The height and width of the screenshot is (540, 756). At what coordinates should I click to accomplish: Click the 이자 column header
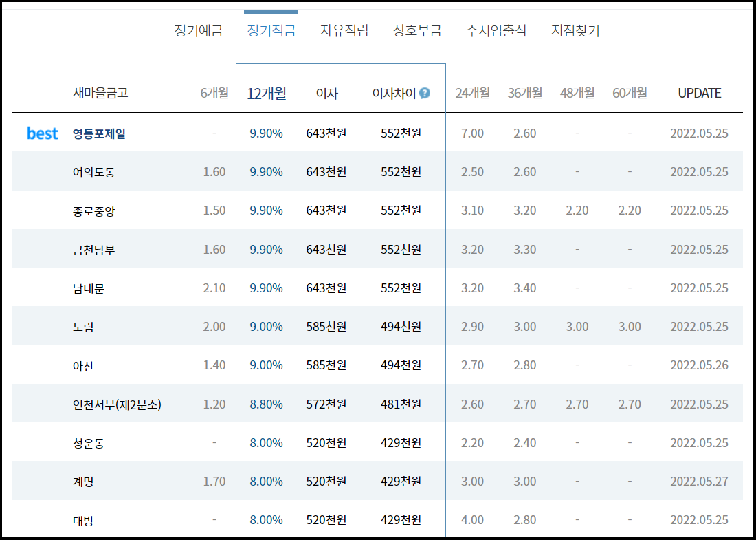point(326,93)
